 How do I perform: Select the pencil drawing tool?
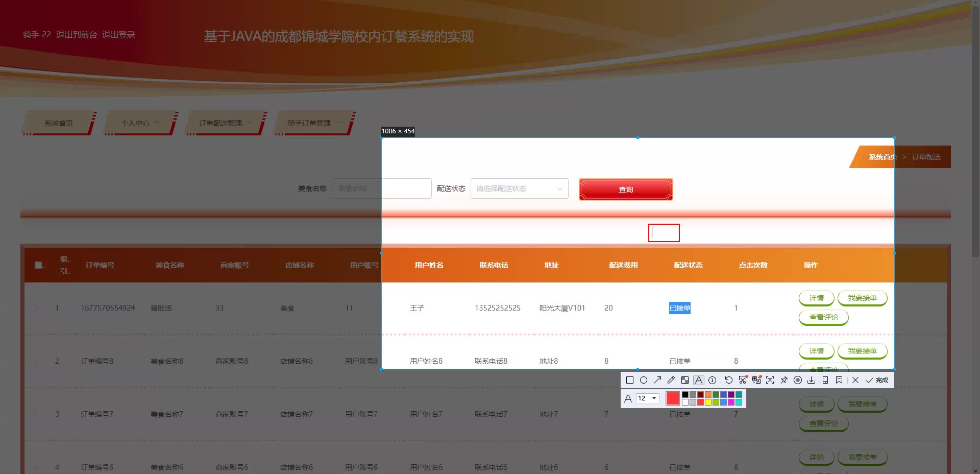point(671,380)
